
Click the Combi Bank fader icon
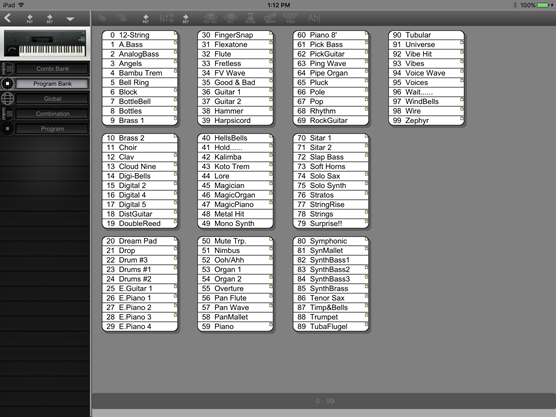click(7, 68)
